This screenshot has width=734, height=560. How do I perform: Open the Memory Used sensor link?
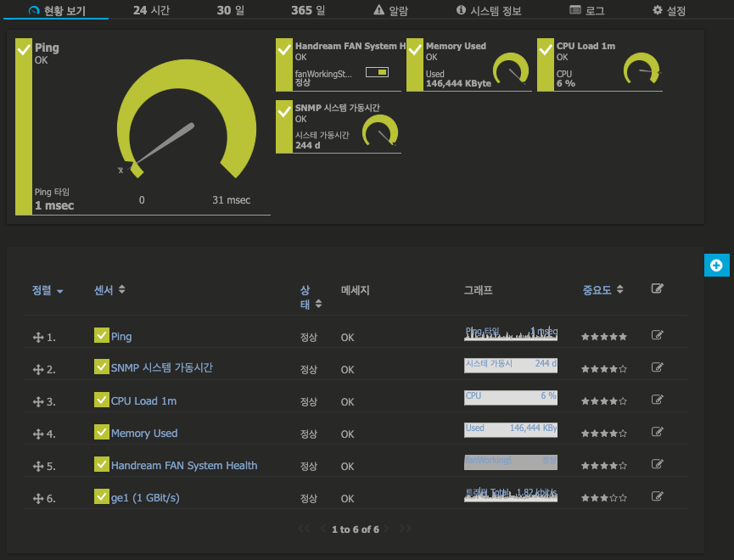click(144, 433)
